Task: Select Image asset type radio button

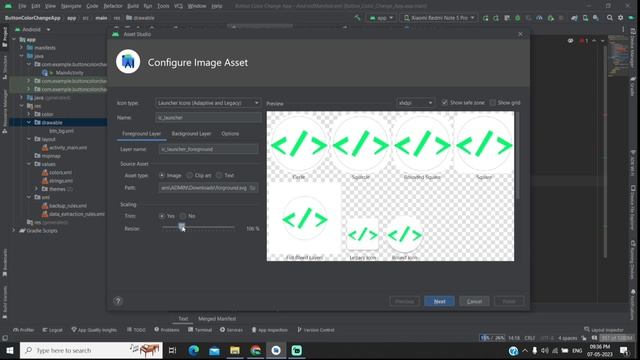Action: point(162,176)
